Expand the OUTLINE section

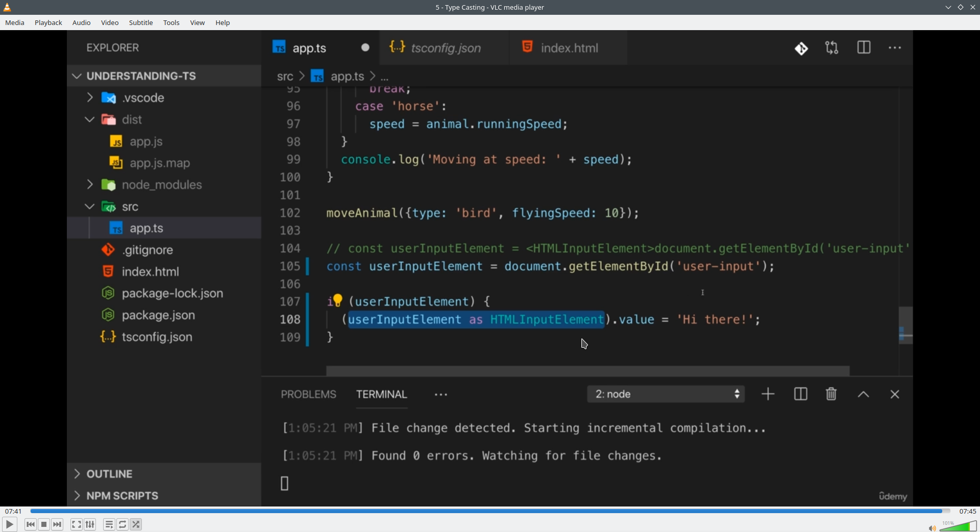pos(164,474)
